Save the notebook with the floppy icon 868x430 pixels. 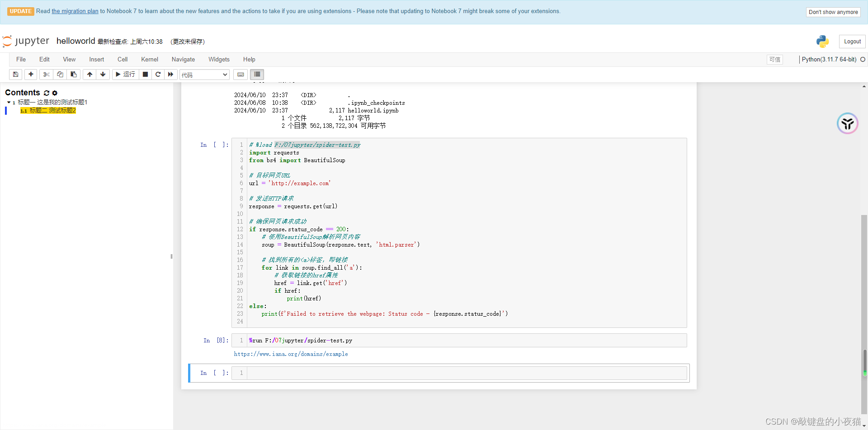tap(15, 75)
